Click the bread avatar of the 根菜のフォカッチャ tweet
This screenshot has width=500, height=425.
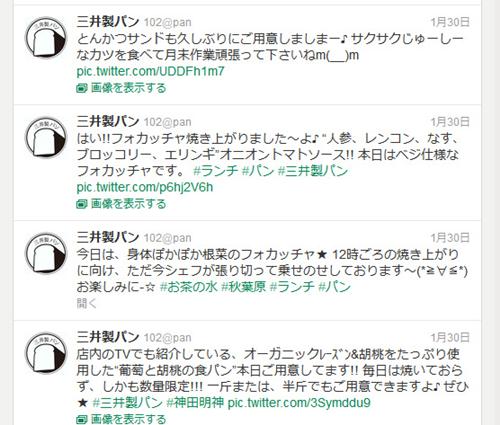pos(46,253)
